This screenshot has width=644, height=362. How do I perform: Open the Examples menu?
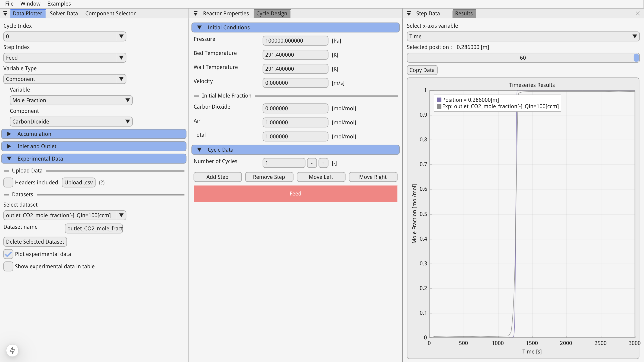click(x=59, y=4)
